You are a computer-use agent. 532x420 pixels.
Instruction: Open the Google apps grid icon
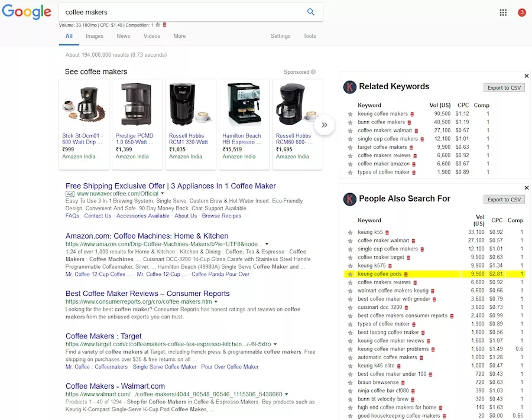coord(503,12)
